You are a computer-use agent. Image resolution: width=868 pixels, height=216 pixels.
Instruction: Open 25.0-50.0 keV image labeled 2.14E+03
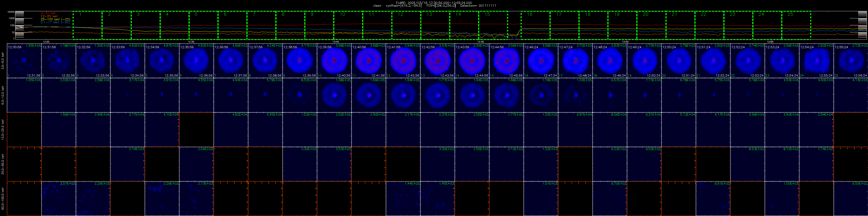point(127,164)
